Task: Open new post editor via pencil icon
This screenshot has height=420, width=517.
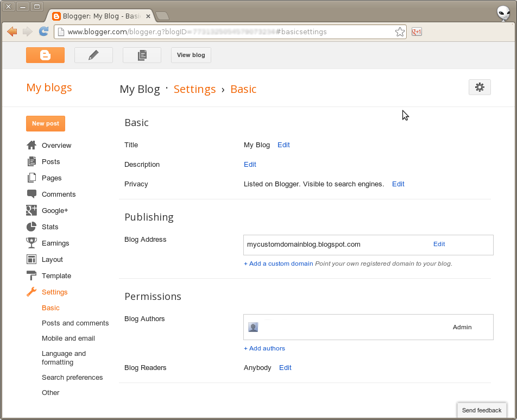Action: coord(93,55)
